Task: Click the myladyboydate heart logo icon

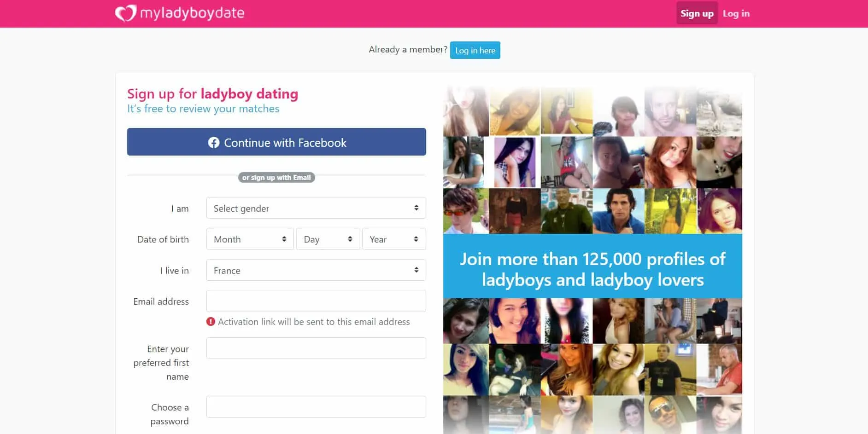Action: coord(125,13)
